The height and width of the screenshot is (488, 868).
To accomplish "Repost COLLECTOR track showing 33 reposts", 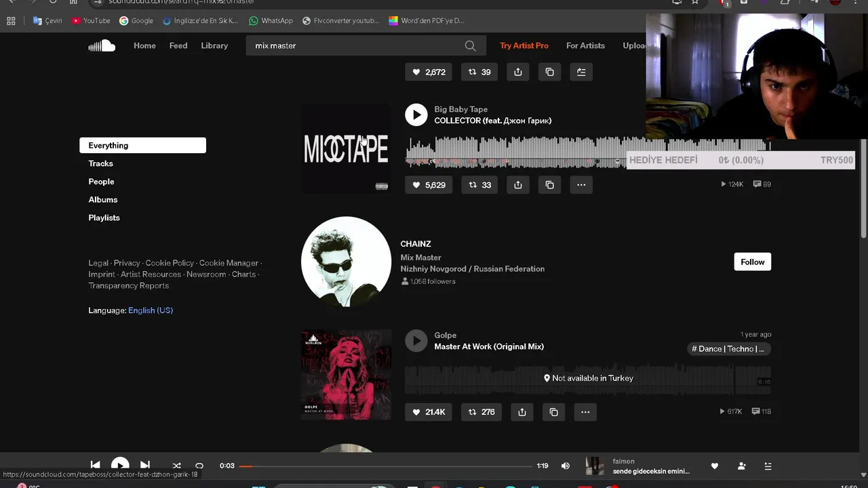I will tap(479, 185).
